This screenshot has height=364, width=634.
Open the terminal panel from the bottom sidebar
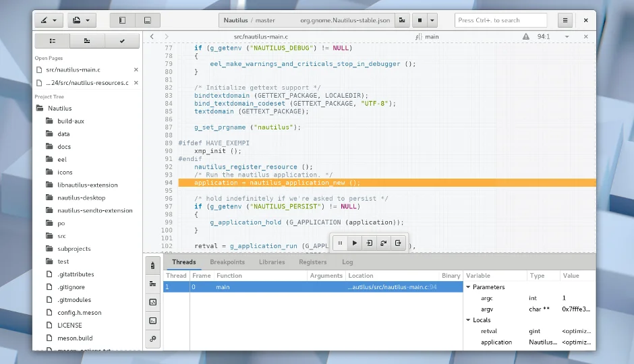pyautogui.click(x=153, y=320)
